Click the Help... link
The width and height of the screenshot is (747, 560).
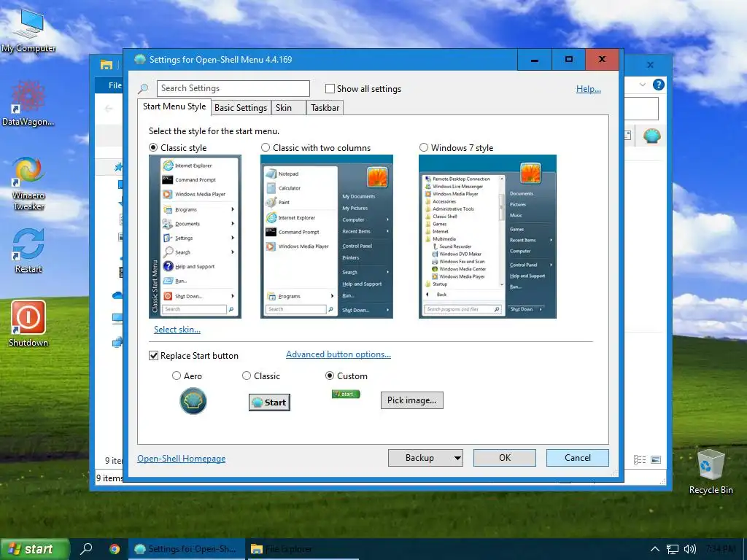tap(589, 88)
